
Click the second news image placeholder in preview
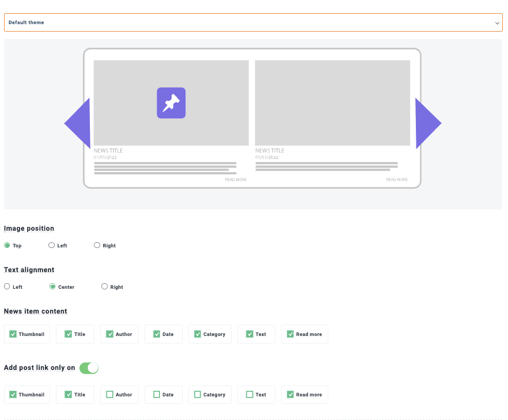[332, 103]
